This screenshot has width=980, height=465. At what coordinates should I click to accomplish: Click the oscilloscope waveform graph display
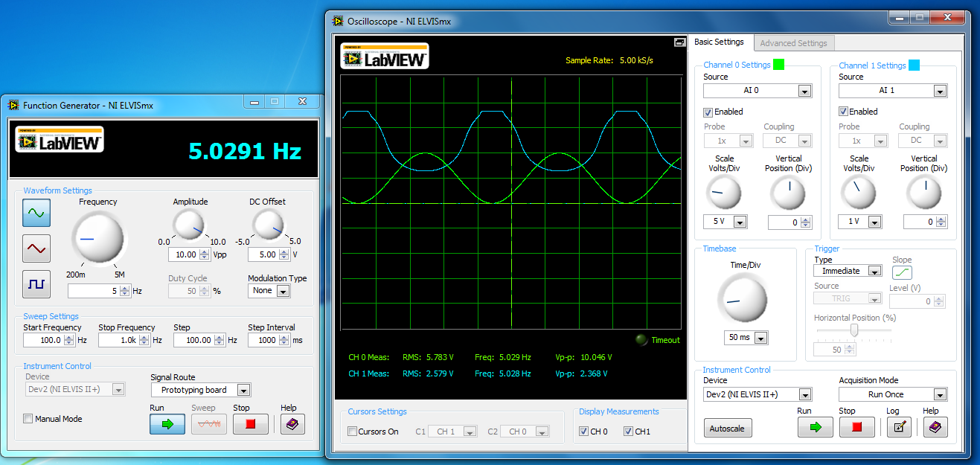(512, 203)
